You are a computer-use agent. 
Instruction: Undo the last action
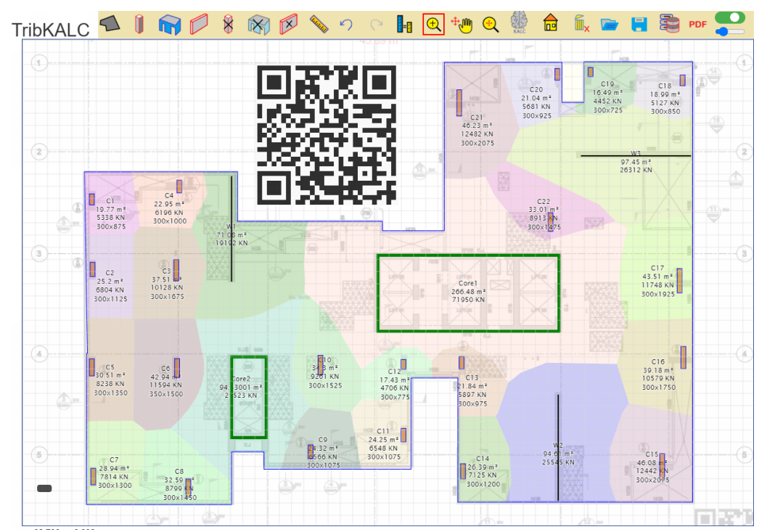[346, 25]
